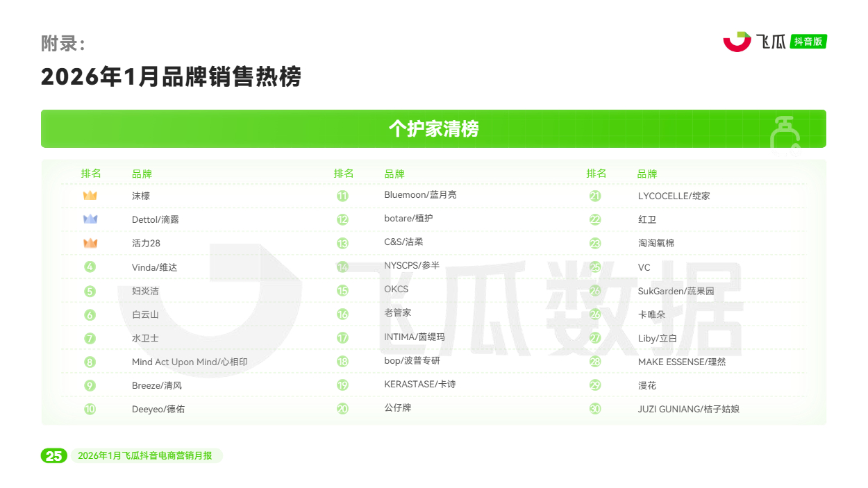Click the green 抖音版 badge
The width and height of the screenshot is (868, 488).
(x=808, y=42)
